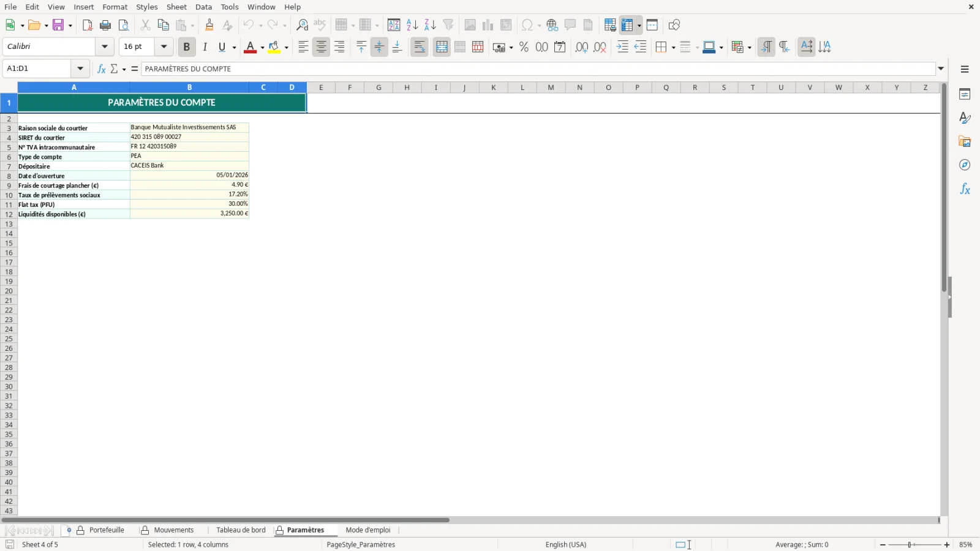This screenshot has height=551, width=980.
Task: Open font name dropdown
Action: tap(105, 47)
